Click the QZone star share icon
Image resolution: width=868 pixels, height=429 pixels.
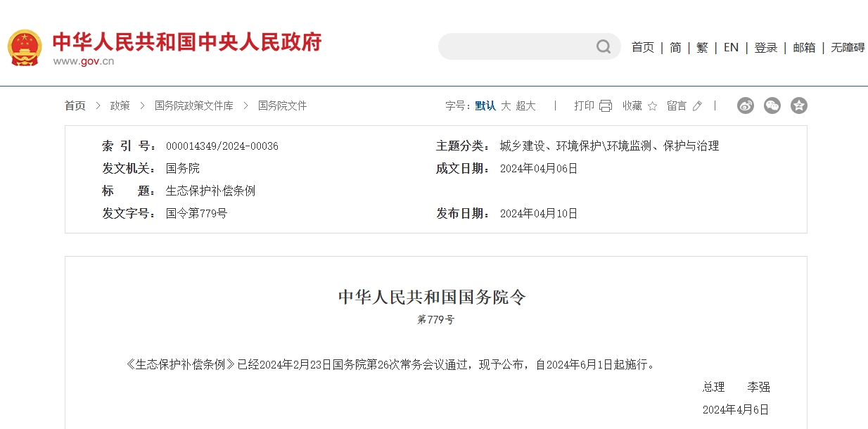click(x=798, y=105)
